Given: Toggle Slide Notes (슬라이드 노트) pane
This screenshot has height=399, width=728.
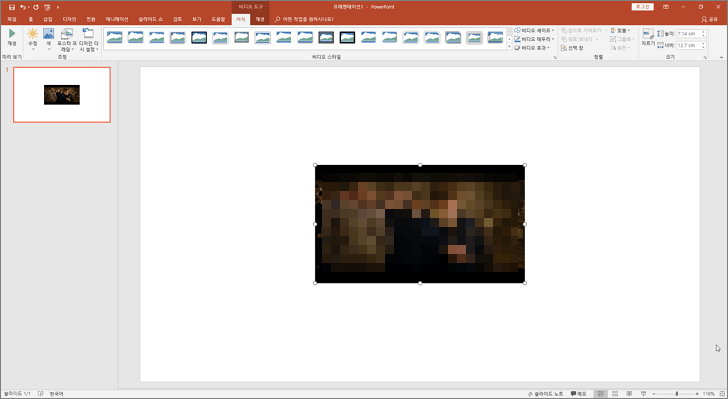Looking at the screenshot, I should click(546, 393).
